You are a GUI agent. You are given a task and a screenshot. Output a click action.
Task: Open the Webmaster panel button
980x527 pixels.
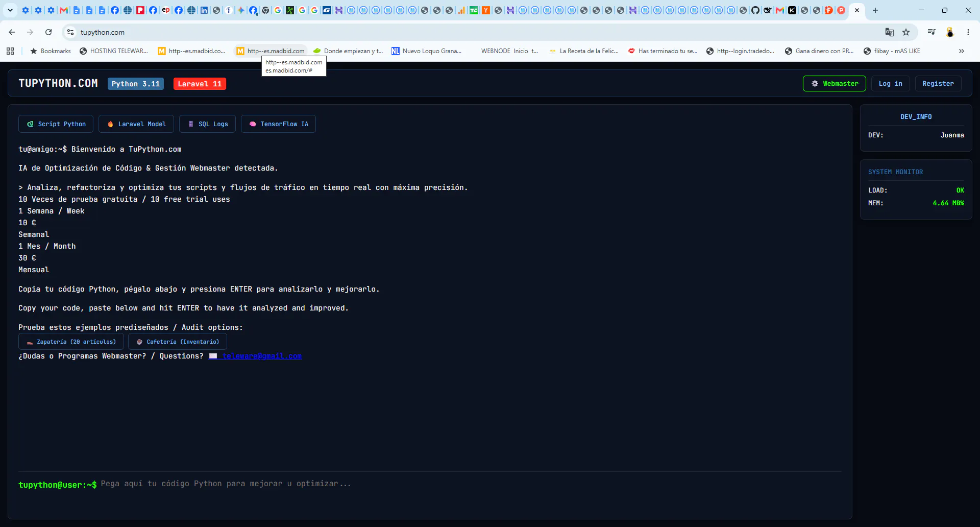point(835,83)
